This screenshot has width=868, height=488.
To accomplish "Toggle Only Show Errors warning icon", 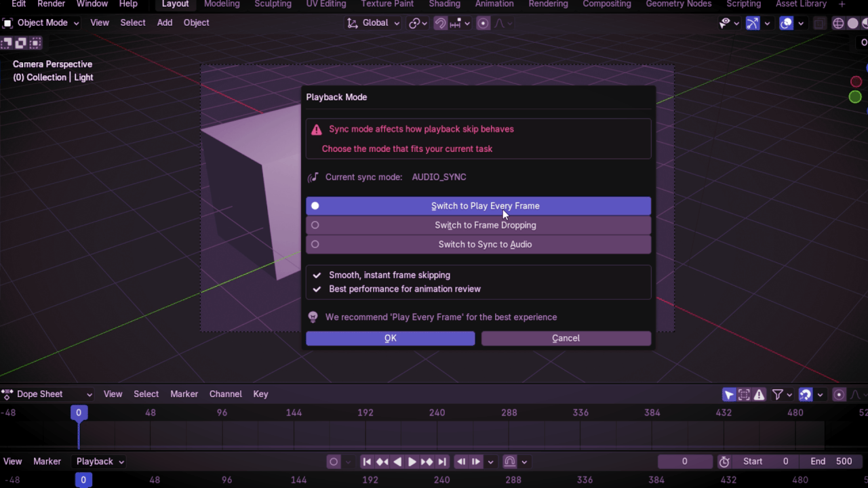I will [759, 394].
